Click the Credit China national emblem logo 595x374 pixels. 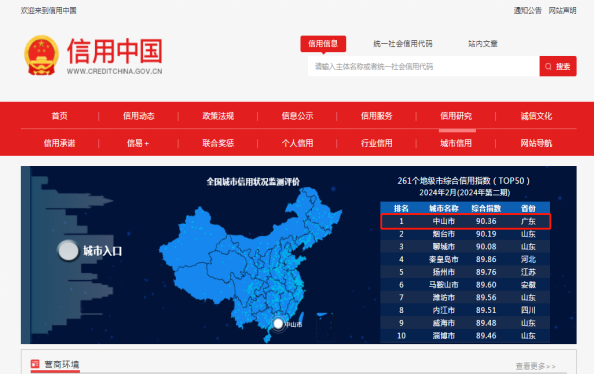[41, 55]
